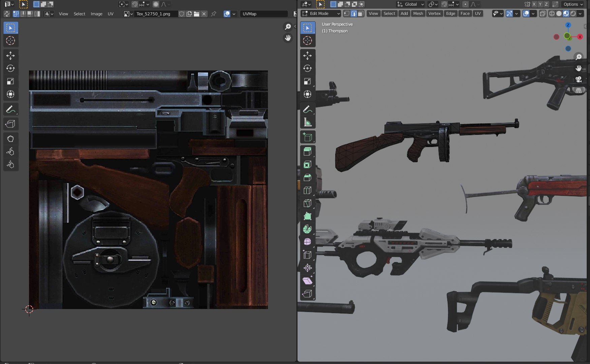The image size is (590, 364).
Task: Click the red X axis on navigation gizmo
Action: (x=580, y=37)
